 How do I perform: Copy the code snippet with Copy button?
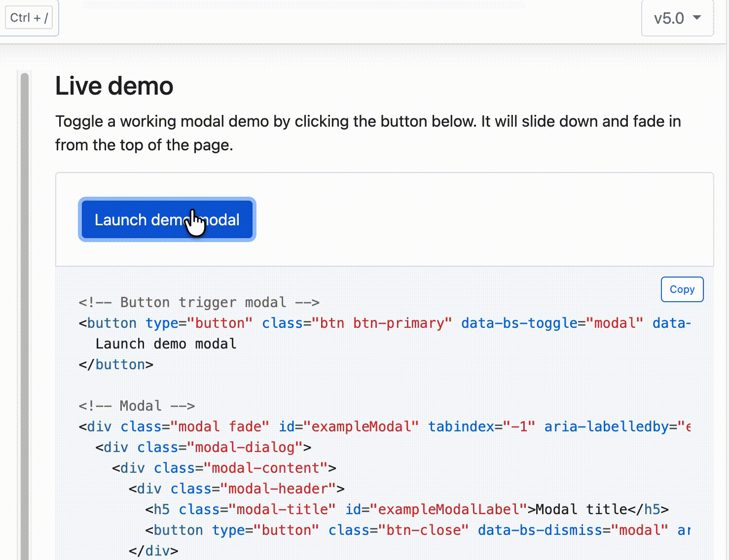pyautogui.click(x=682, y=289)
